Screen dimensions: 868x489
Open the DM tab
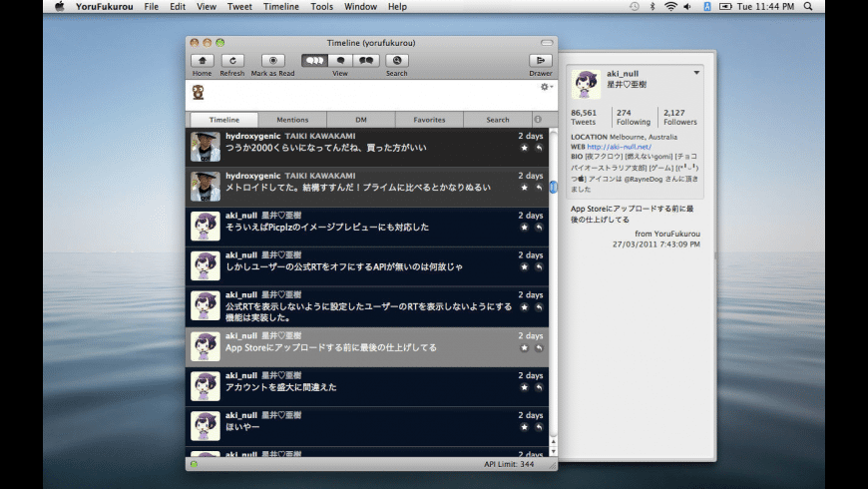(x=361, y=120)
